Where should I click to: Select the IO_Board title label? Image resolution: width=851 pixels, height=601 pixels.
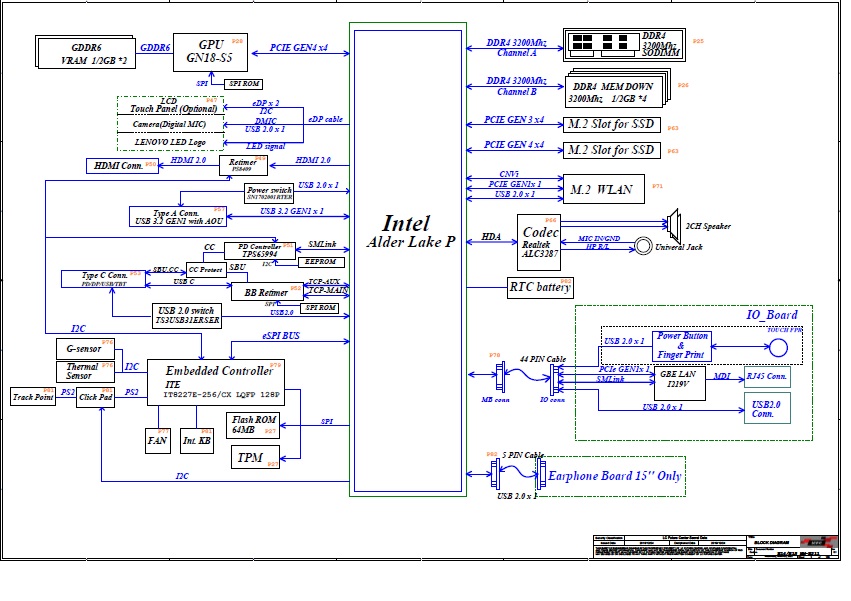pos(772,315)
